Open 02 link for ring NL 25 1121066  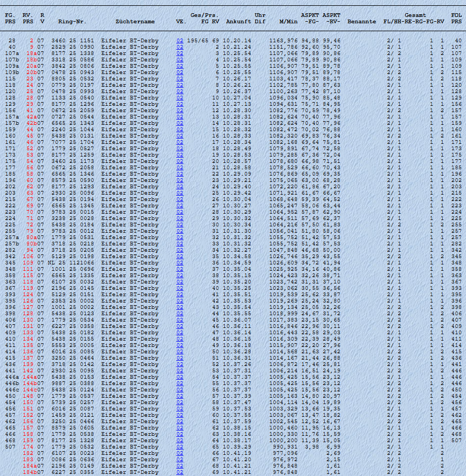click(180, 262)
